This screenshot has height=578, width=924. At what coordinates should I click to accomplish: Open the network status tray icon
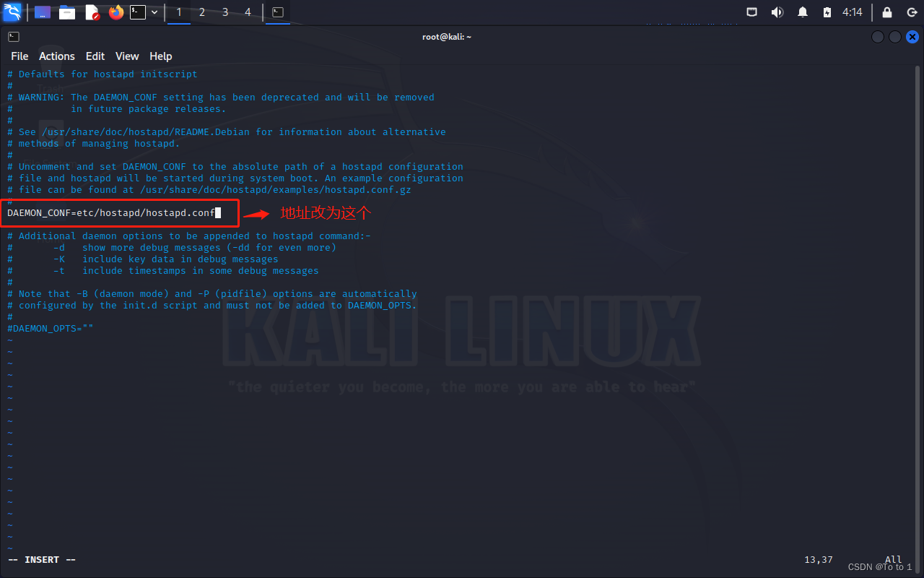click(x=751, y=12)
